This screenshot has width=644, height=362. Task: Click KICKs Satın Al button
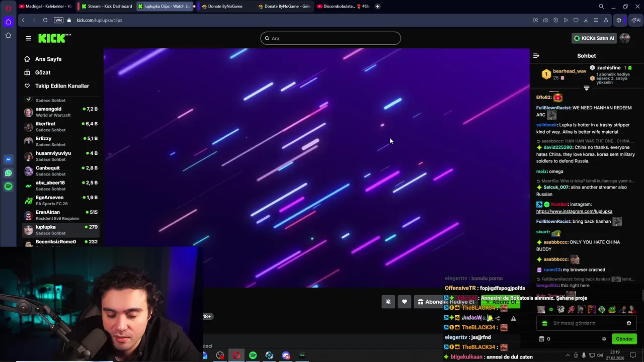[x=594, y=38]
